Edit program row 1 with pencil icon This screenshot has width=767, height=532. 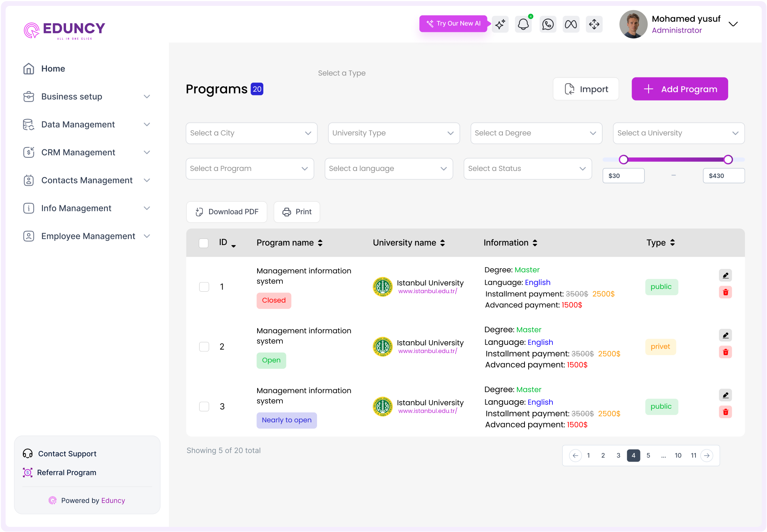[726, 275]
